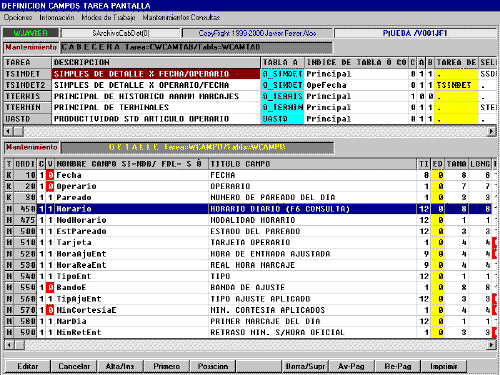Image resolution: width=500 pixels, height=375 pixels.
Task: Select the BandoE field name
Action: pos(131,287)
